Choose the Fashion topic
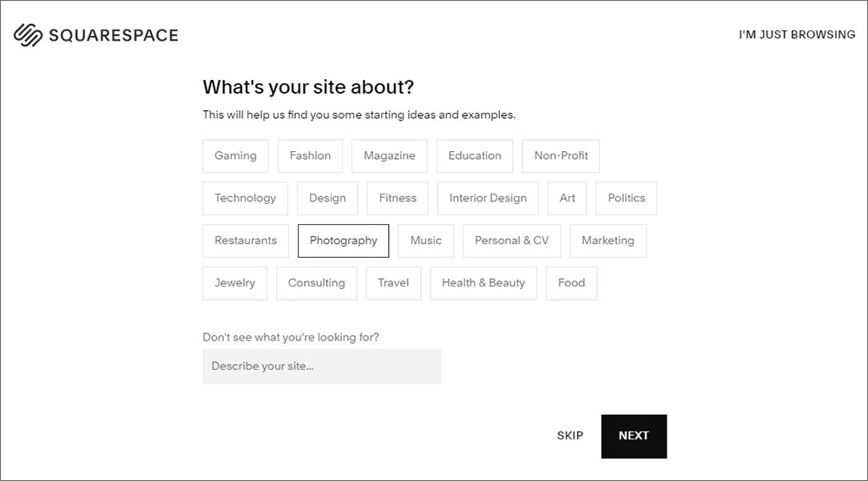 310,155
